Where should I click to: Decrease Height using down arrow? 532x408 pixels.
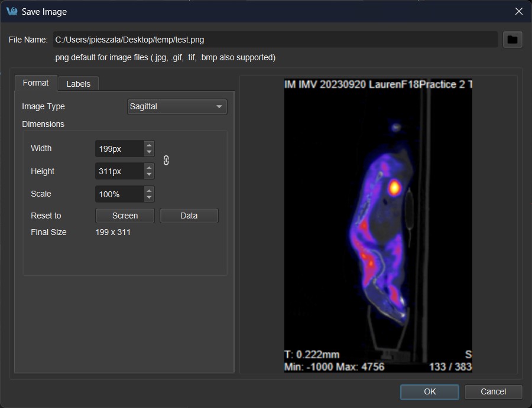click(150, 175)
